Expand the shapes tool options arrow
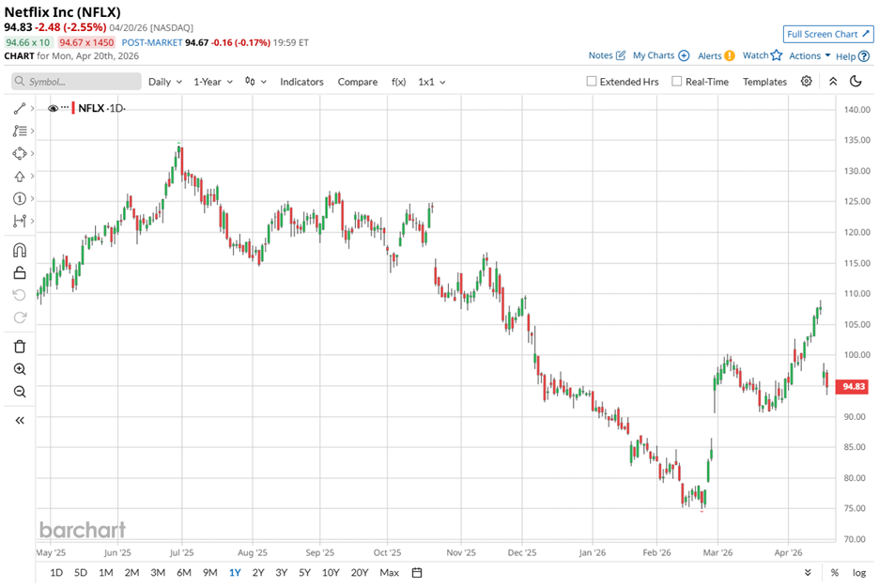The height and width of the screenshot is (588, 879). click(x=33, y=153)
